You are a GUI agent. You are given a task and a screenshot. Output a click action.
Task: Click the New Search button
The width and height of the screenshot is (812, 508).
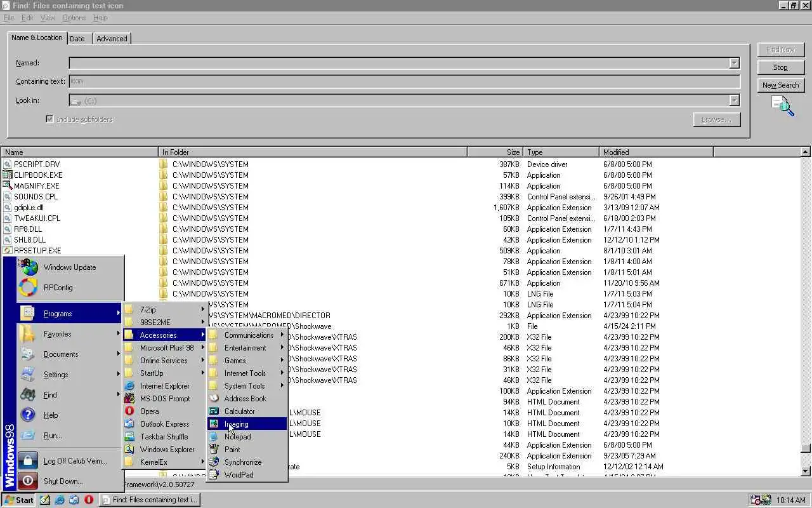tap(780, 85)
